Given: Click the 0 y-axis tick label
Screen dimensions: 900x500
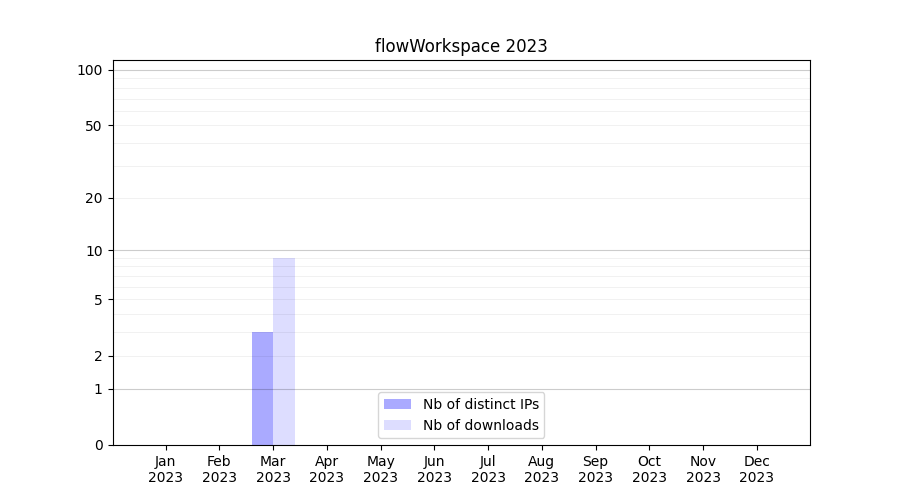Looking at the screenshot, I should click(x=97, y=445).
